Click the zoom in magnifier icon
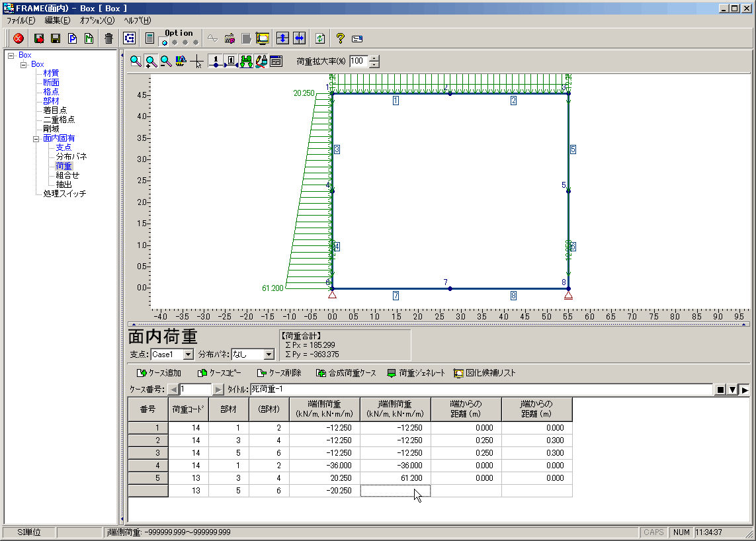The width and height of the screenshot is (756, 541). pos(151,62)
